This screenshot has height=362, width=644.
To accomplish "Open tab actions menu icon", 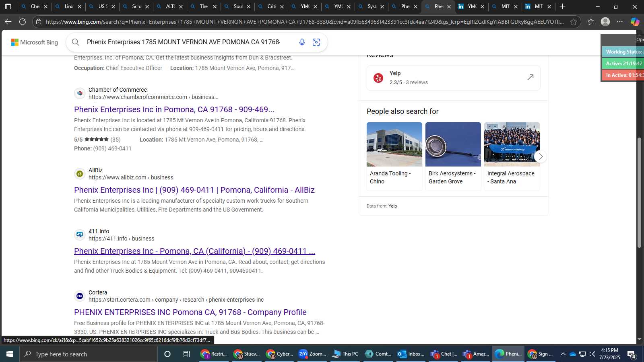I will [8, 6].
